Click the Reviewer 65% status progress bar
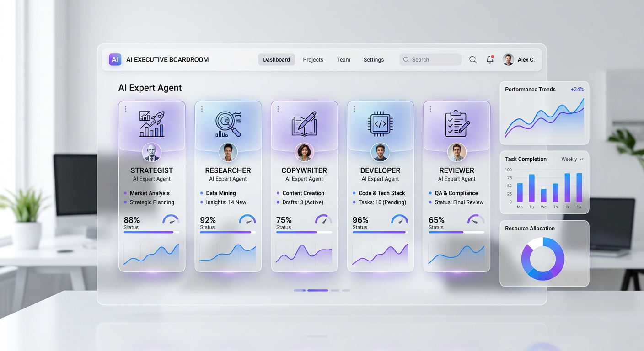Image resolution: width=644 pixels, height=351 pixels. [x=456, y=232]
